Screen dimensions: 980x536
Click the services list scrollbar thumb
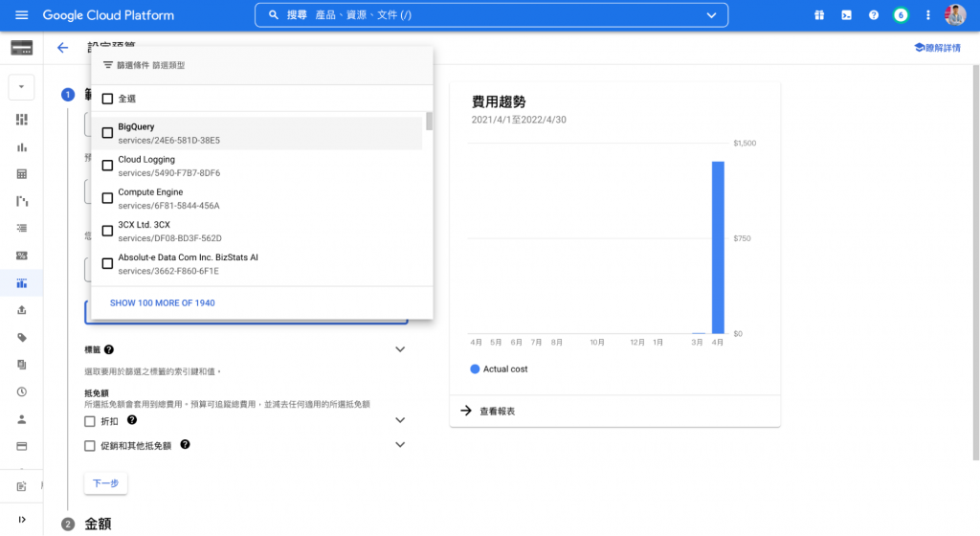429,122
